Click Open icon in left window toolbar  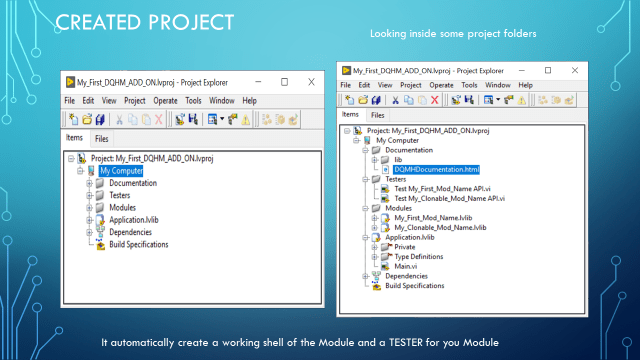pyautogui.click(x=87, y=119)
